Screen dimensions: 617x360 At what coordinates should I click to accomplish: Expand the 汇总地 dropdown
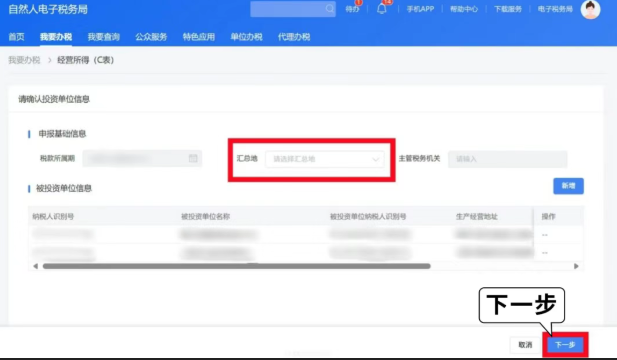pos(325,159)
